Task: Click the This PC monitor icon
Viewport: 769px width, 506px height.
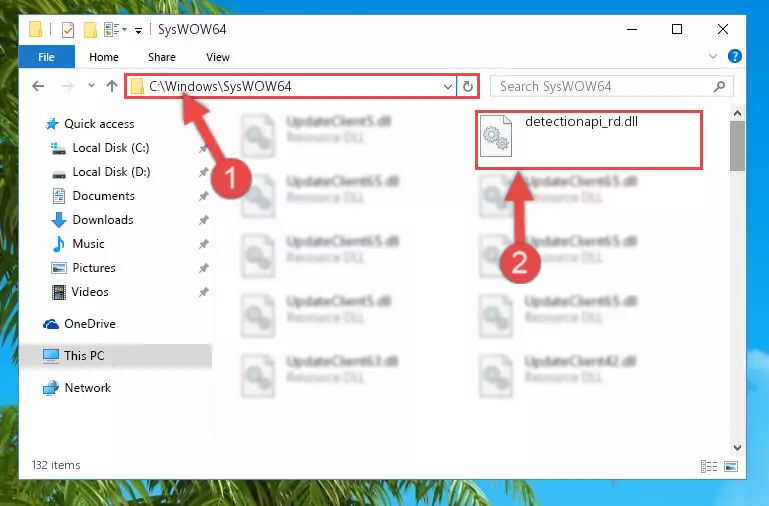Action: [x=51, y=356]
